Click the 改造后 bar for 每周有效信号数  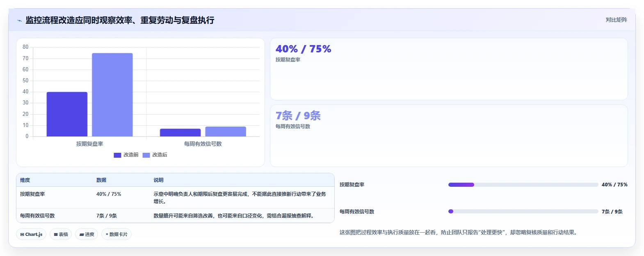[x=226, y=131]
